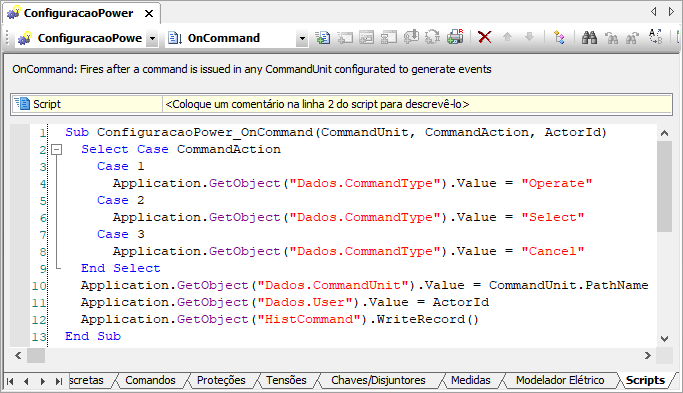The width and height of the screenshot is (683, 393).
Task: Delete script with the red X icon
Action: (x=484, y=37)
